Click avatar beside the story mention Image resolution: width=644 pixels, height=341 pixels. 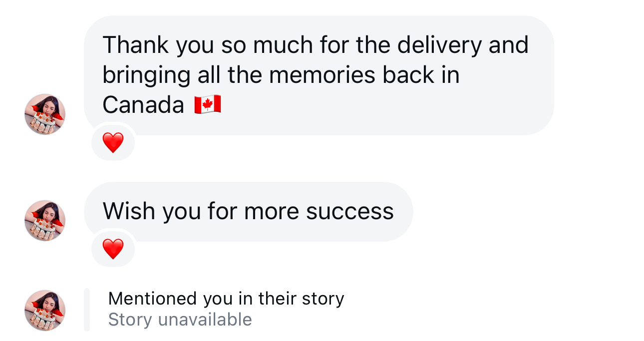[x=45, y=310]
